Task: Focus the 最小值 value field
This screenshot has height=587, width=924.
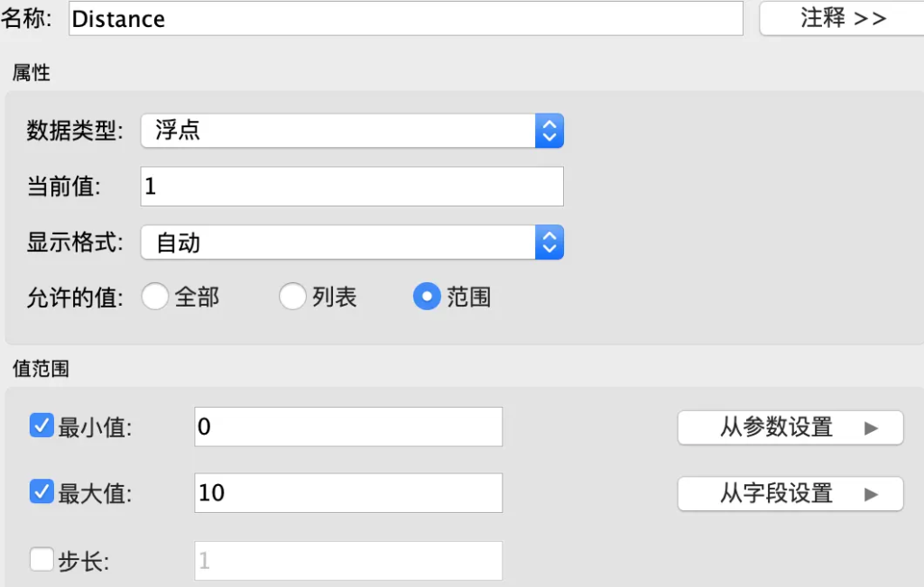Action: 348,426
